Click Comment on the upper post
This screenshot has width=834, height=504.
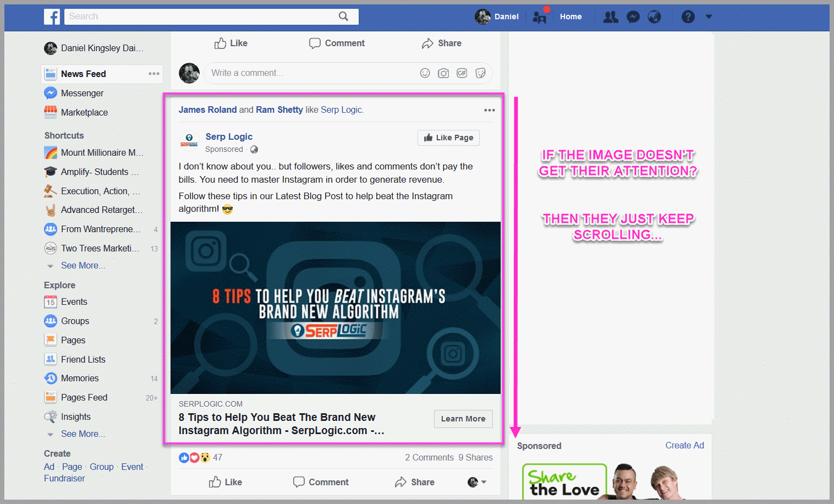pyautogui.click(x=337, y=43)
